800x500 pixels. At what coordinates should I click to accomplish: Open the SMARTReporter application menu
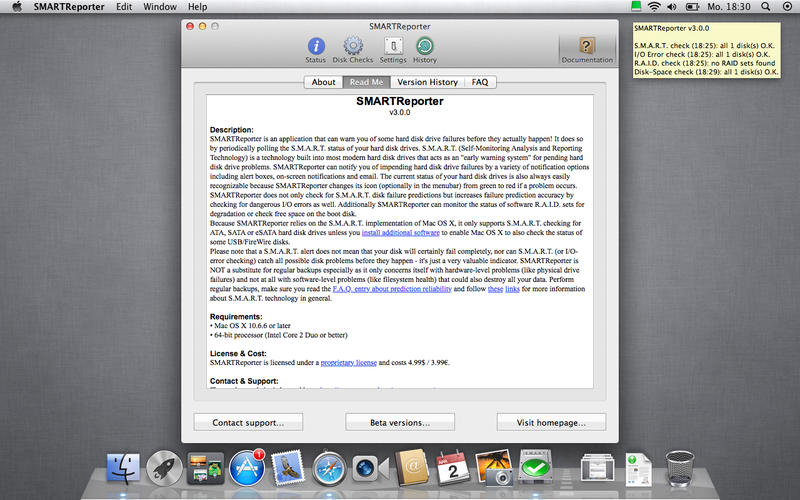(69, 7)
